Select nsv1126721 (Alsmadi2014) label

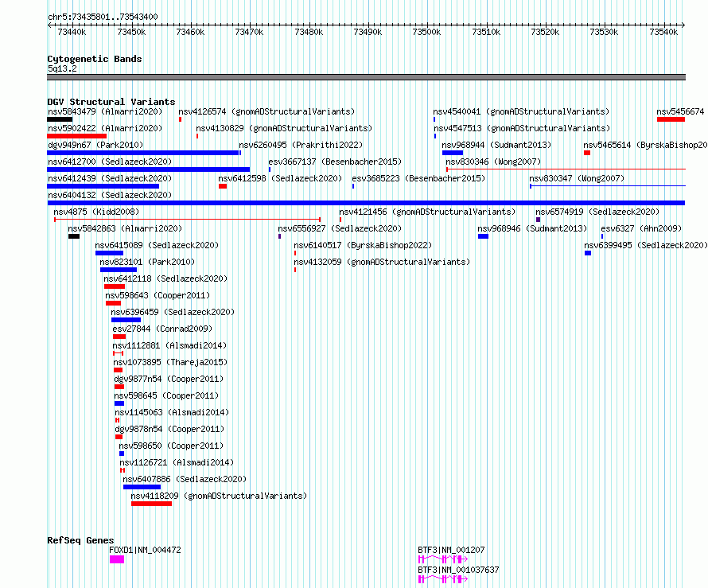[x=177, y=462]
